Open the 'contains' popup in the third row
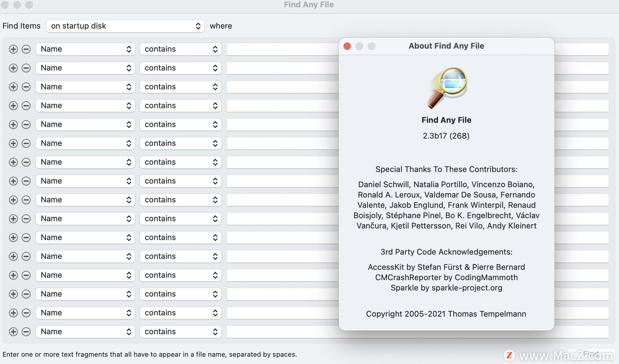Image resolution: width=619 pixels, height=364 pixels. (x=181, y=87)
